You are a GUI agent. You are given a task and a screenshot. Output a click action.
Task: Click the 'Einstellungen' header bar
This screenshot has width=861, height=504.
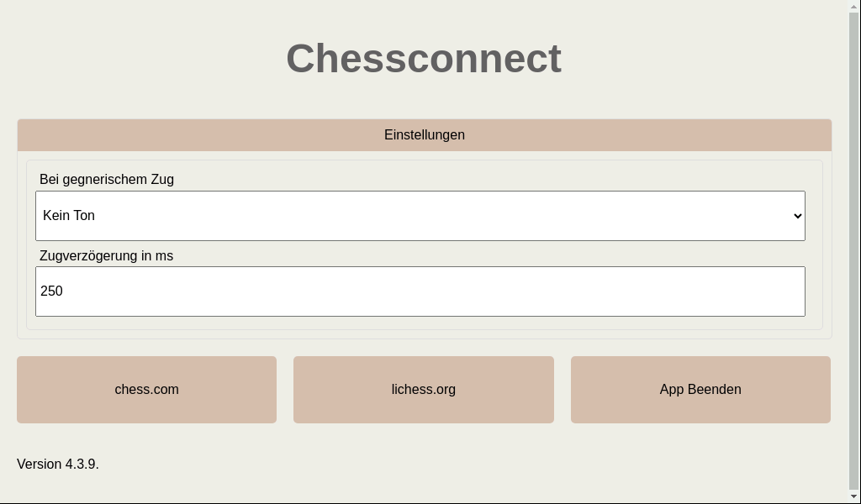(x=424, y=135)
